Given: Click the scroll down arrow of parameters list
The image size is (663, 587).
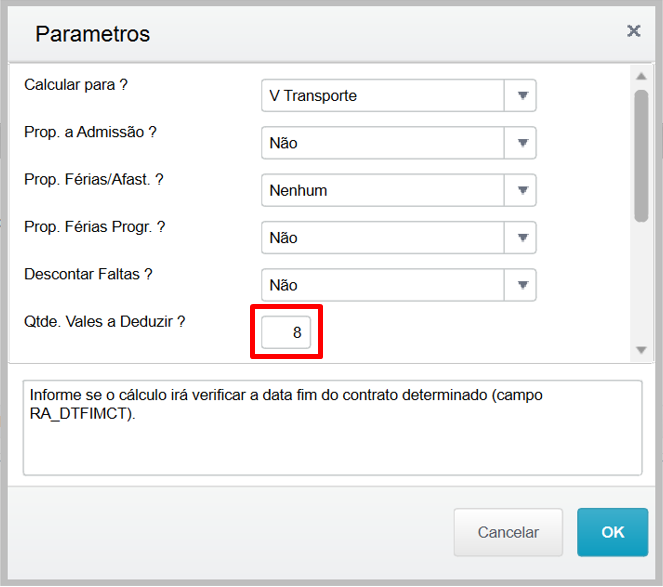Looking at the screenshot, I should [x=642, y=349].
